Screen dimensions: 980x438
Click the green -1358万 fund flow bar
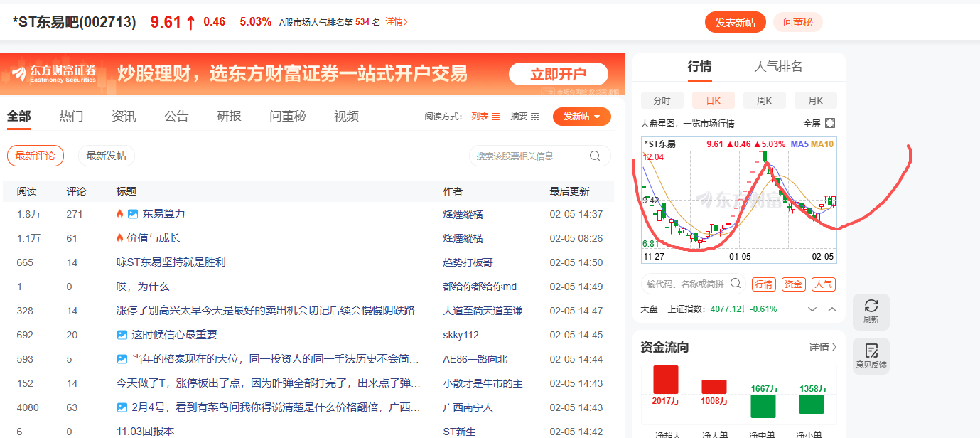(811, 405)
